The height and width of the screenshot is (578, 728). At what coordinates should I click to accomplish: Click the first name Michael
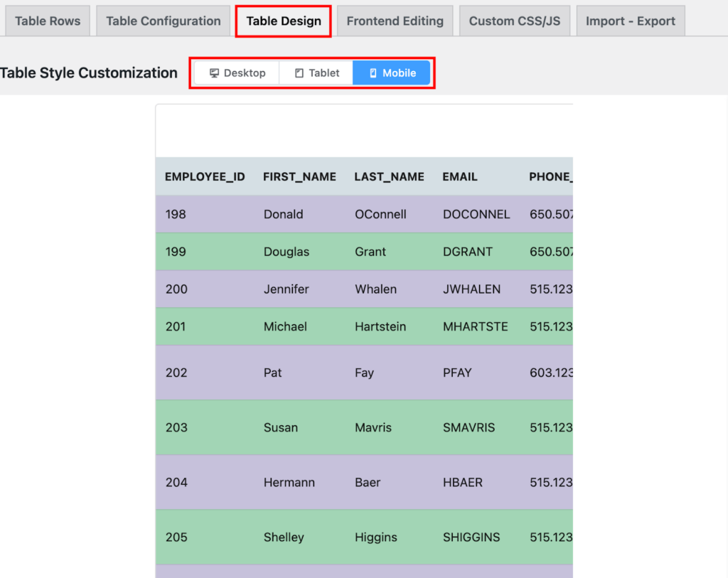coord(285,327)
